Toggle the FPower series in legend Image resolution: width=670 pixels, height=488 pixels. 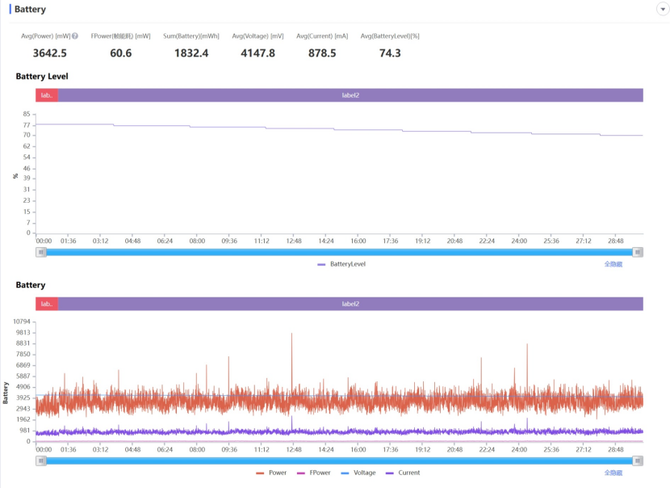314,473
